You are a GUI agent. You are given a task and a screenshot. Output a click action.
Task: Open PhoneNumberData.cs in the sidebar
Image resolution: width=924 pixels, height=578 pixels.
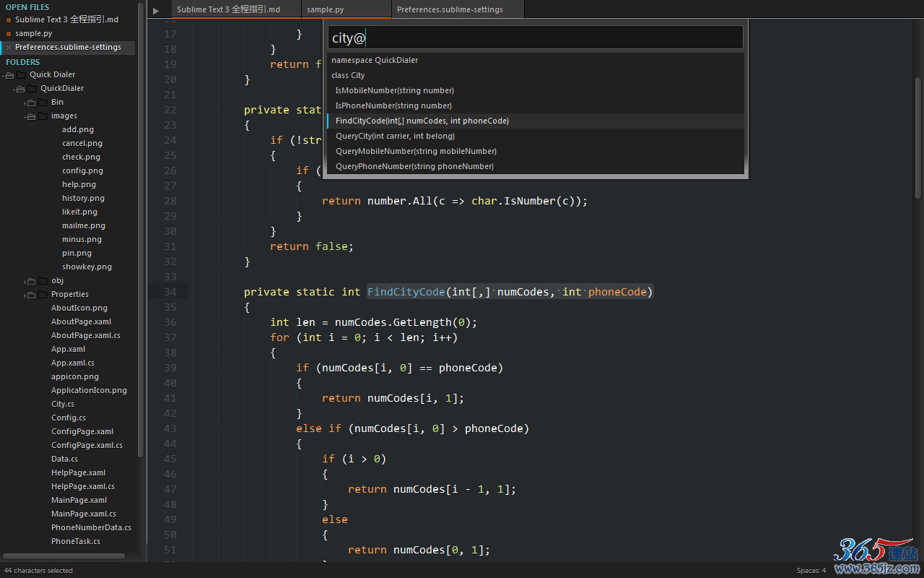(x=91, y=528)
